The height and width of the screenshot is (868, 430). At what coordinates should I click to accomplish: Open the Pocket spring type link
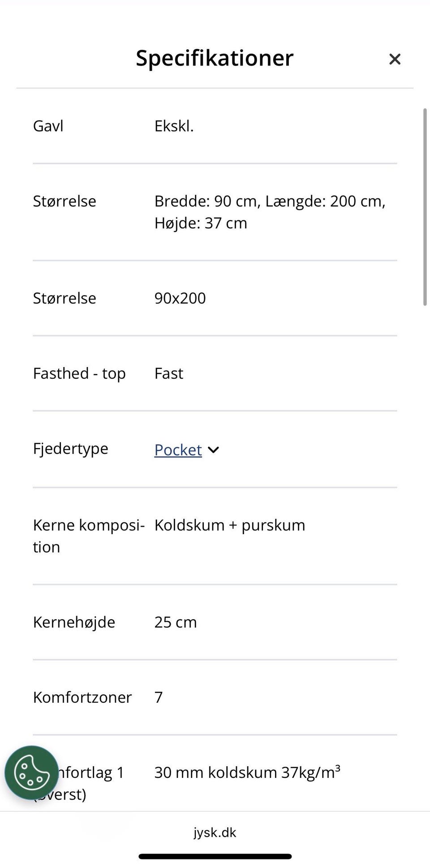(x=178, y=450)
